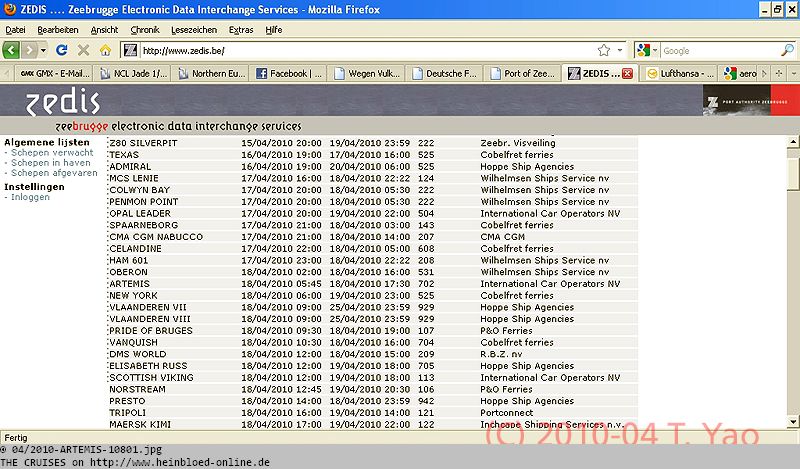Bookmark this page with the star icon

(604, 50)
